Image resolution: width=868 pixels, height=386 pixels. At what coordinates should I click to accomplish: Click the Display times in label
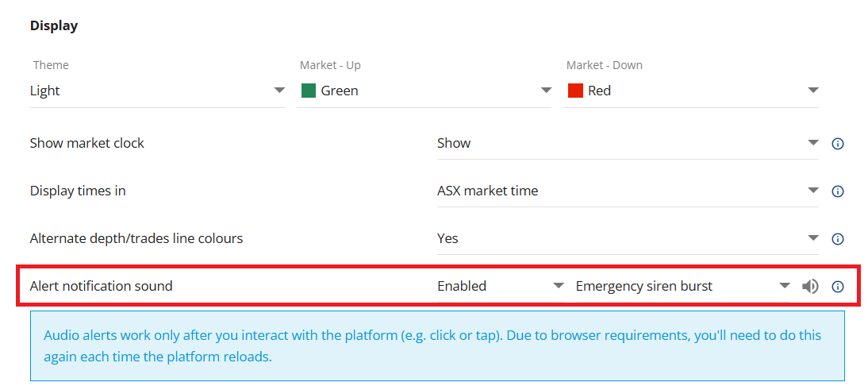tap(78, 191)
